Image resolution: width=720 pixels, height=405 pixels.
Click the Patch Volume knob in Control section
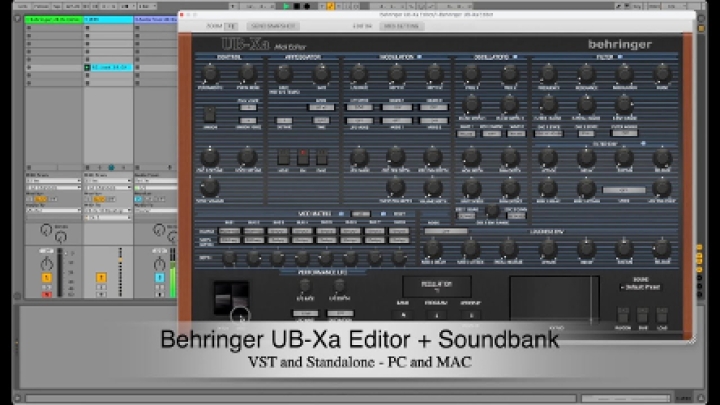210,187
